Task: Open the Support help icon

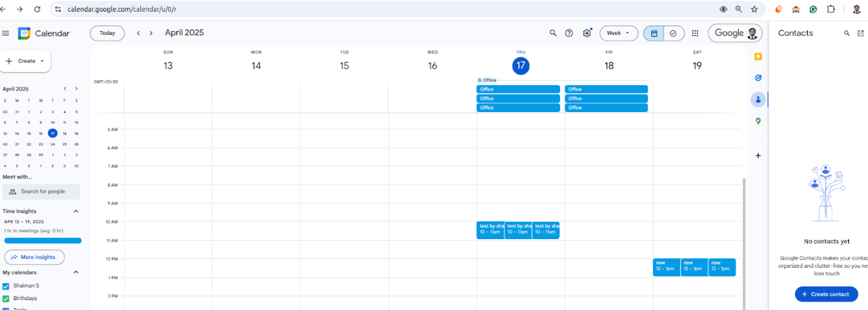Action: [x=569, y=34]
